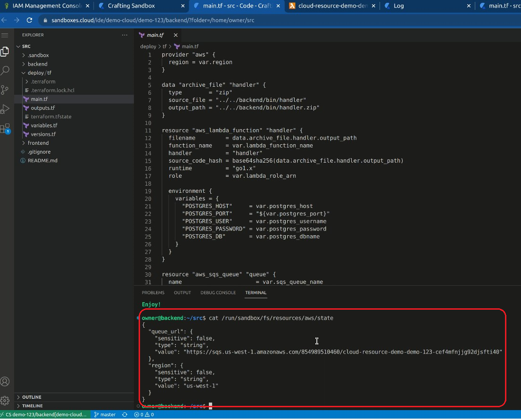Expand the frontend folder
The image size is (521, 420).
[x=38, y=143]
